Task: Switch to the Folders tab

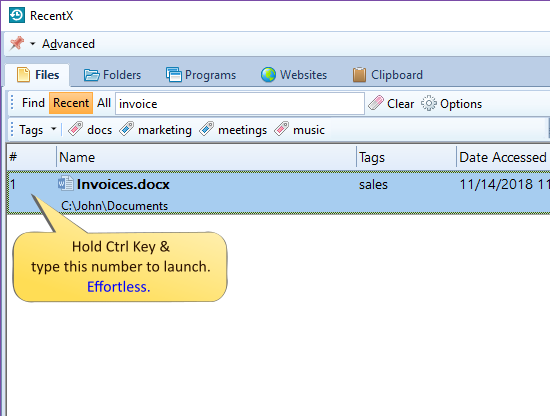Action: point(112,75)
